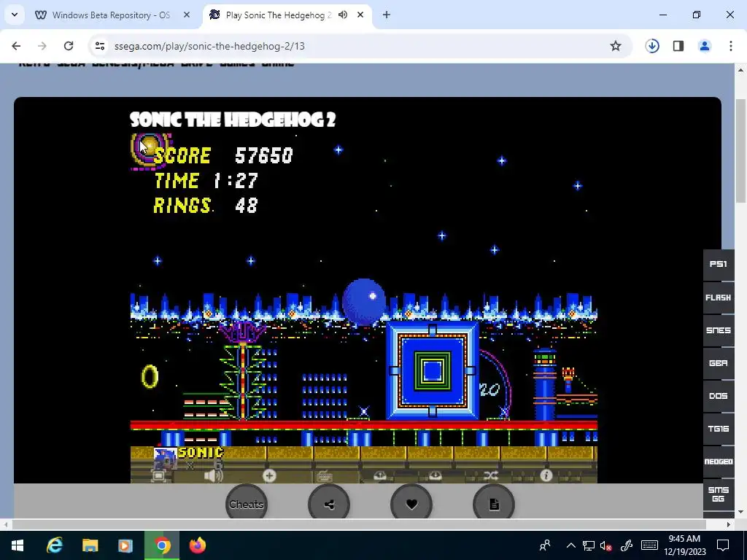Open the Action Center notifications icon
This screenshot has height=560, width=747.
(723, 545)
